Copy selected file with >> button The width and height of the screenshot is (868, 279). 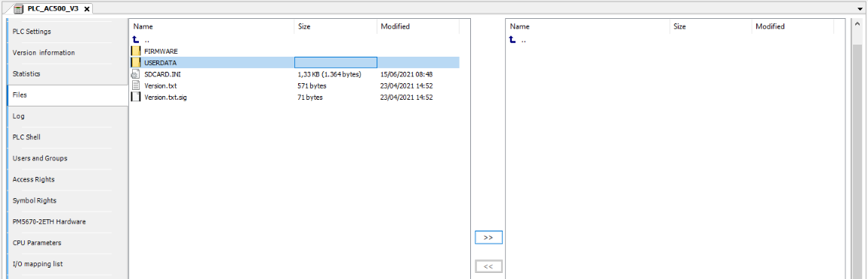(x=488, y=237)
